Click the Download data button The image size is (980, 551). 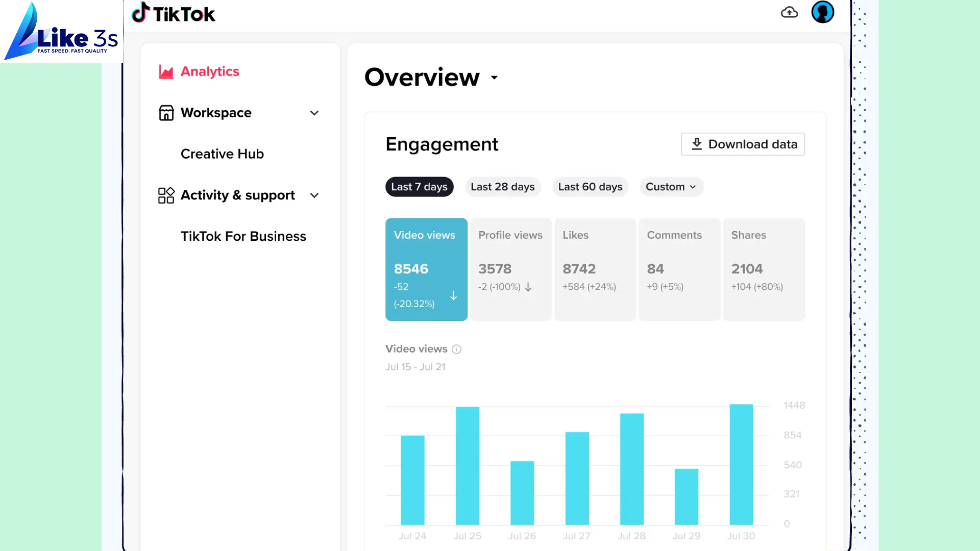(x=743, y=144)
